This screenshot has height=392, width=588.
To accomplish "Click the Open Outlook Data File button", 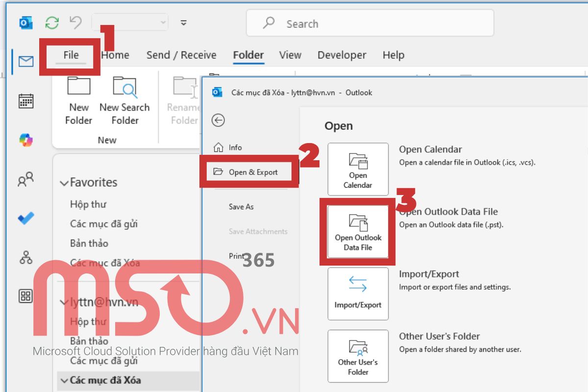I will click(x=358, y=232).
